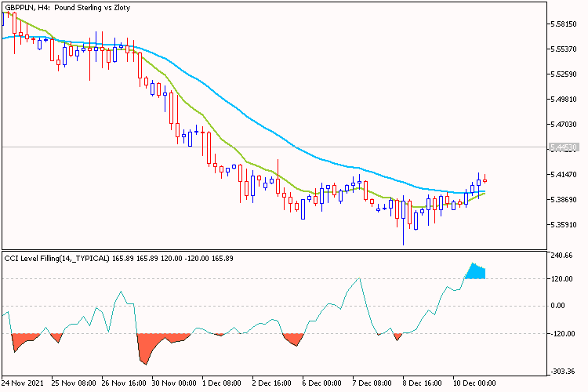
Task: Click the 240.66 indicator scale value
Action: pyautogui.click(x=562, y=256)
